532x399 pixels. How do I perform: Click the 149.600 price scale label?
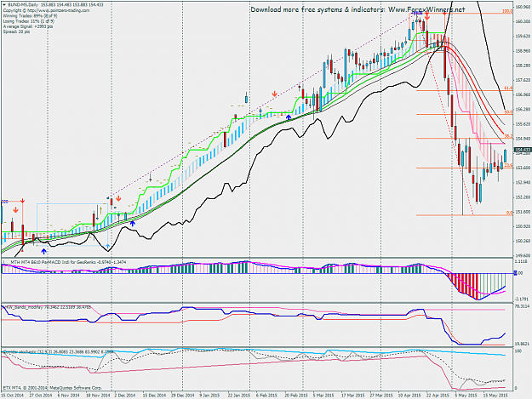[x=523, y=255]
